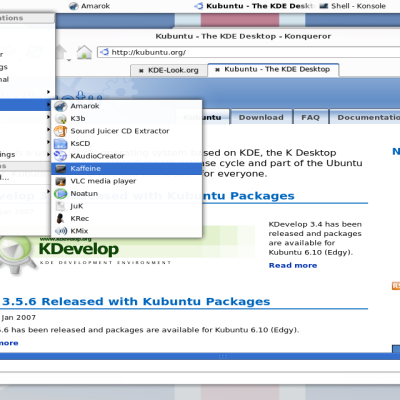400x400 pixels.
Task: Click the 3.5.6 Released with Kubuntu Packages headline
Action: point(136,302)
